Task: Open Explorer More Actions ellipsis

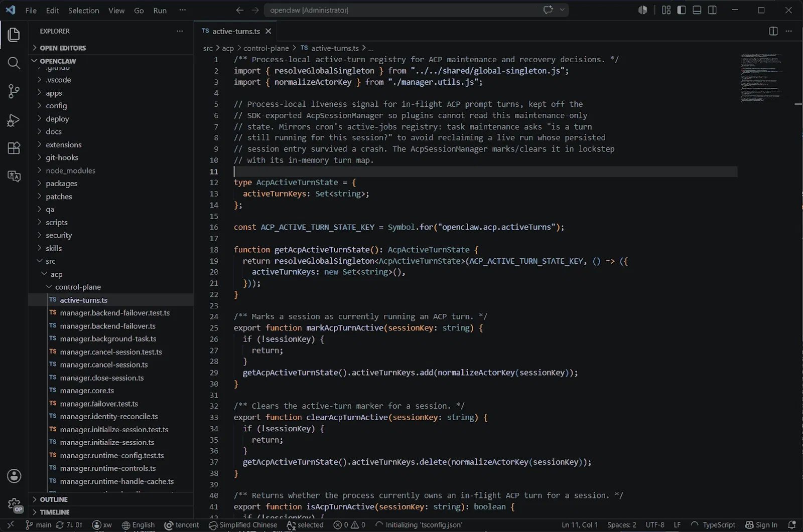Action: (180, 31)
